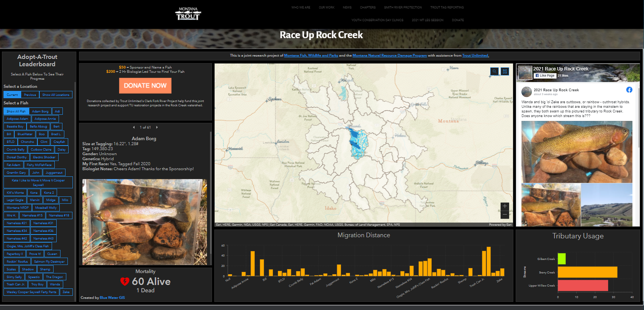Open Smith River Protection page

[x=403, y=7]
